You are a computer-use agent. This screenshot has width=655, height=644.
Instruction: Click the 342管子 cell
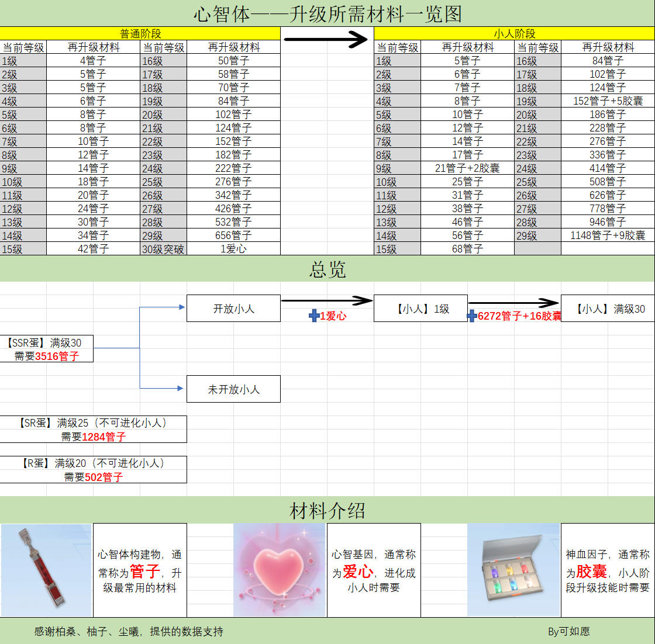(x=233, y=195)
